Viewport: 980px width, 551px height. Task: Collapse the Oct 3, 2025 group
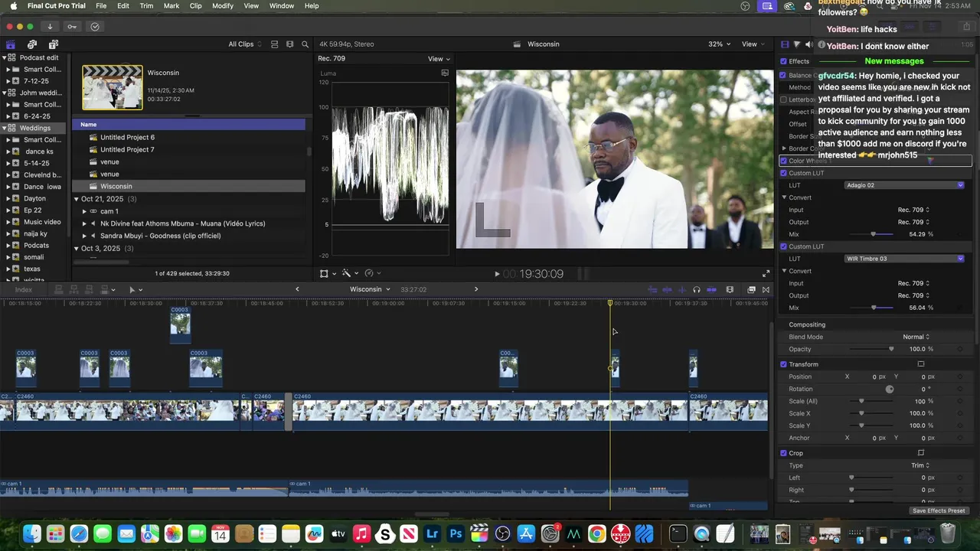(x=77, y=249)
